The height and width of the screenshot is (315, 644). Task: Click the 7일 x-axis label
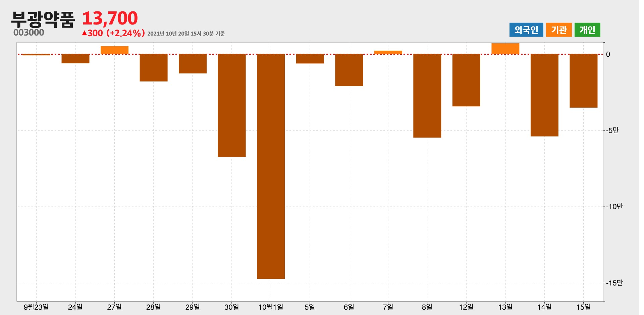(x=388, y=307)
